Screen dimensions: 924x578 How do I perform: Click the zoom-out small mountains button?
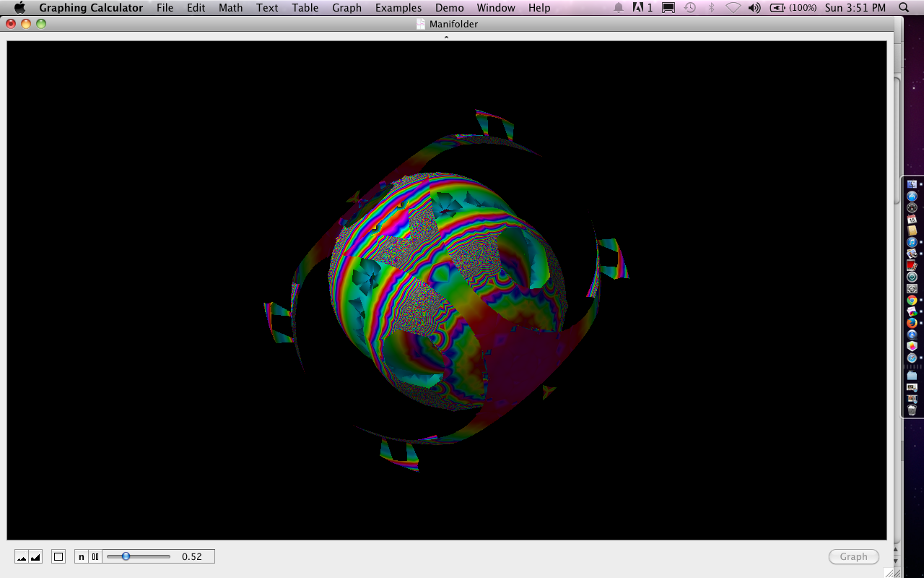(x=22, y=556)
